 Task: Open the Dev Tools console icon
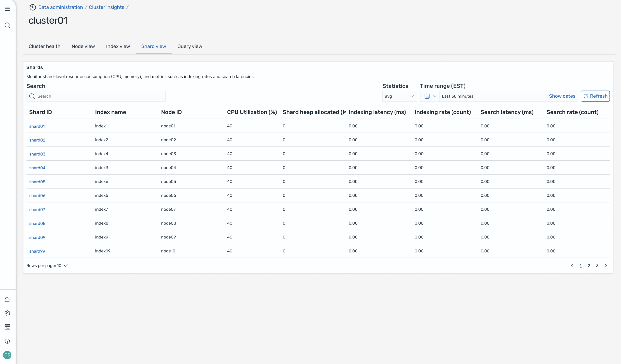pos(7,327)
